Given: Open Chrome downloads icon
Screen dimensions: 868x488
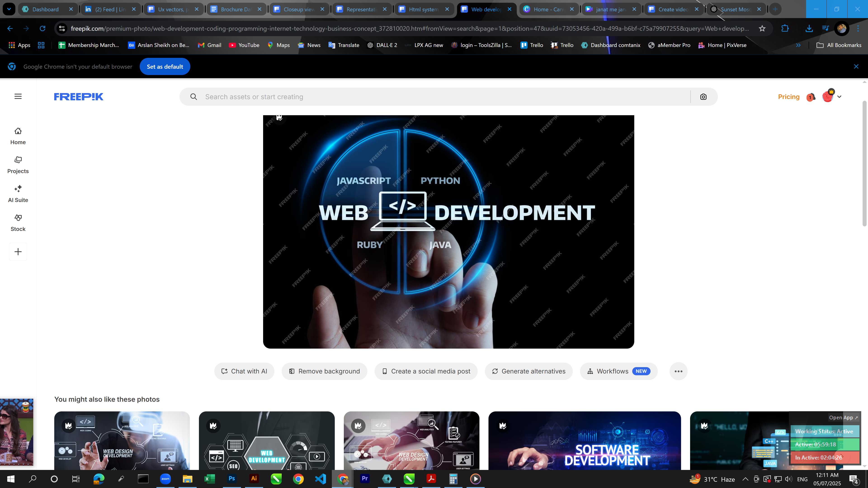Looking at the screenshot, I should (809, 29).
